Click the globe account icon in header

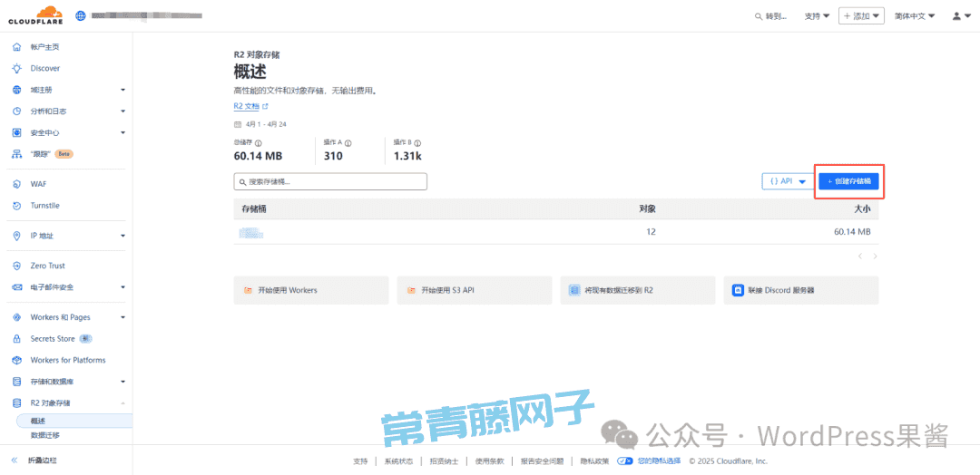click(x=80, y=15)
